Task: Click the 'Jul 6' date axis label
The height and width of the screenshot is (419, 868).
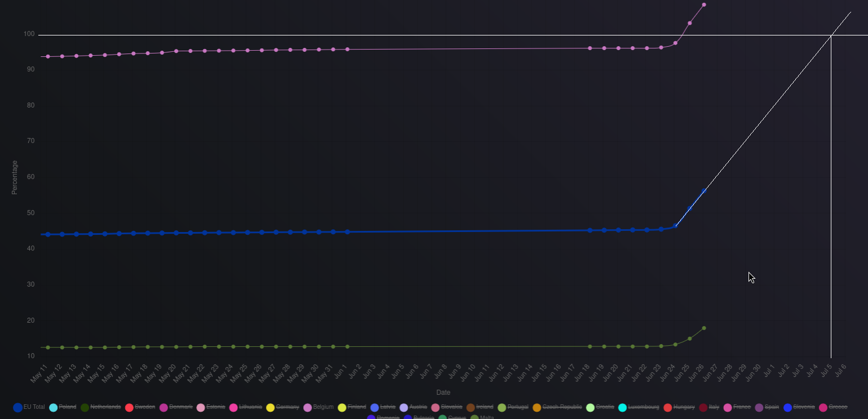Action: click(839, 371)
